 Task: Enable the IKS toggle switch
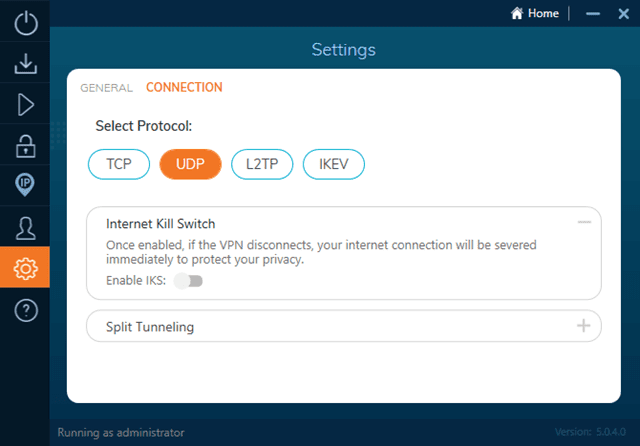point(188,281)
